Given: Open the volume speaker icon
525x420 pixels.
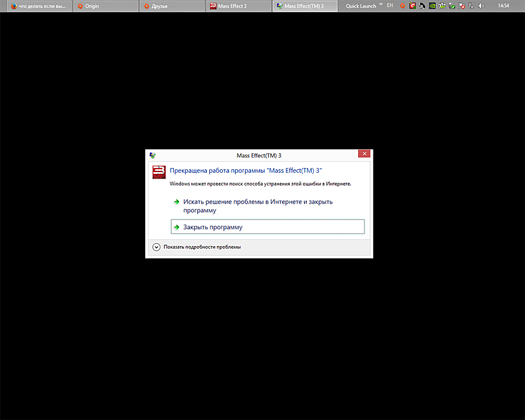Looking at the screenshot, I should [481, 6].
